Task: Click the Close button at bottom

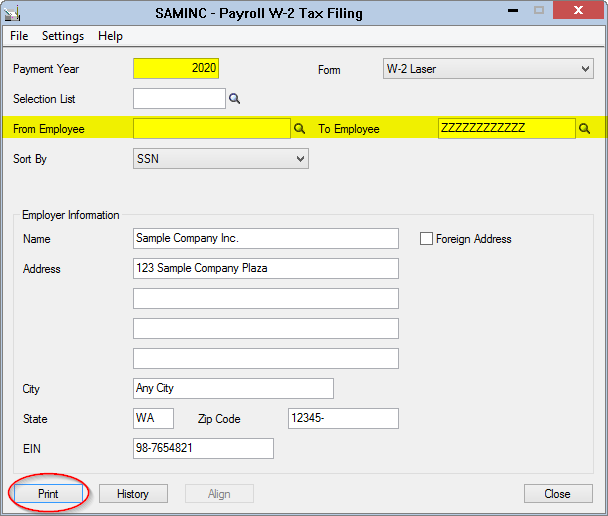Action: pyautogui.click(x=558, y=494)
